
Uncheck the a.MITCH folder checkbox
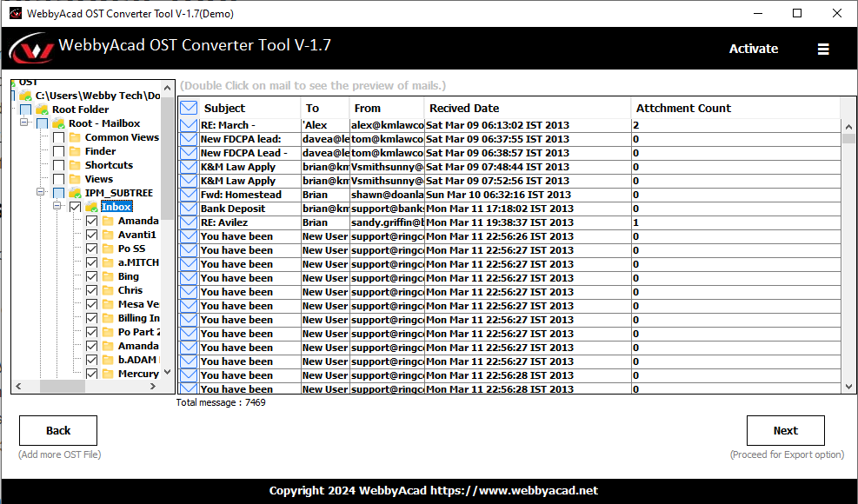tap(92, 262)
